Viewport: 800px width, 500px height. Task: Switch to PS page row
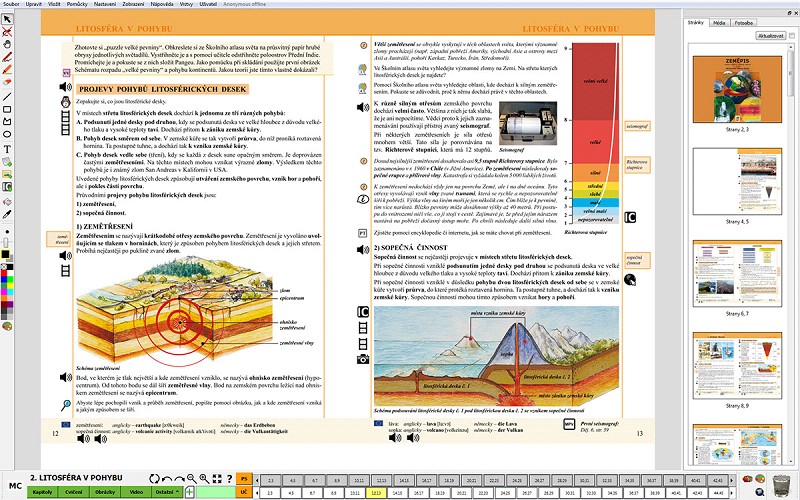click(244, 479)
